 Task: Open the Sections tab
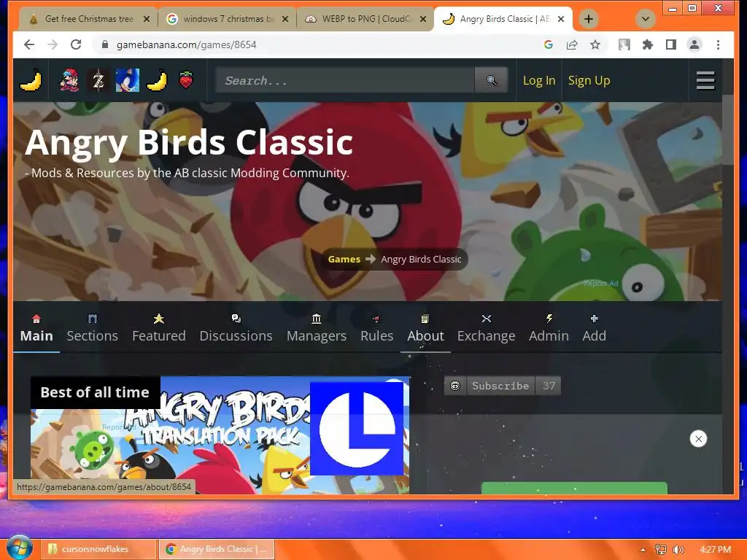[93, 329]
